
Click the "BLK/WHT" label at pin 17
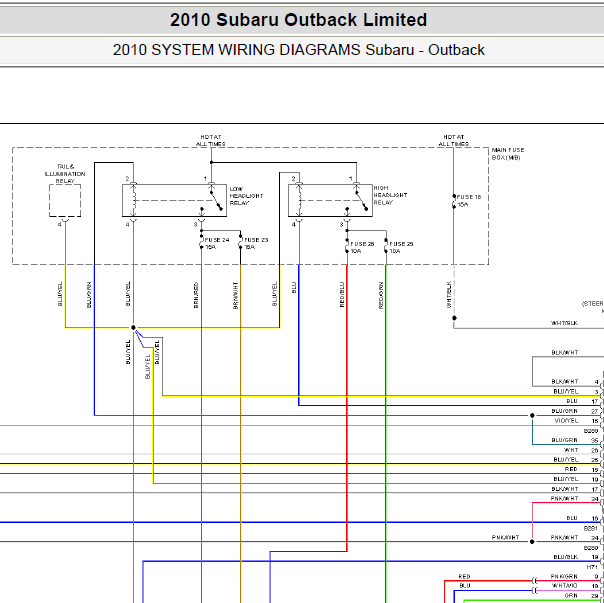coord(565,489)
